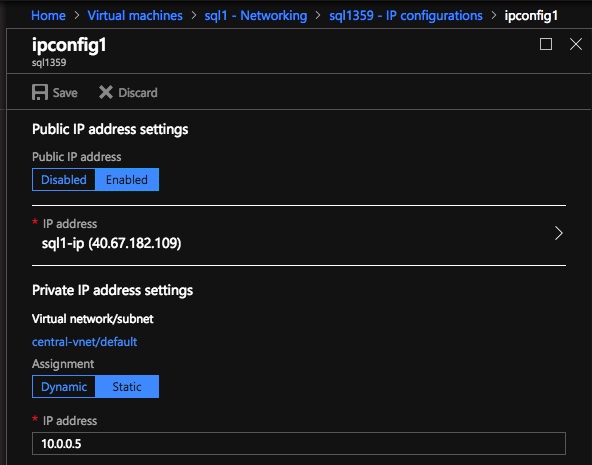Image resolution: width=592 pixels, height=465 pixels.
Task: Click the Save label in toolbar
Action: tap(65, 93)
